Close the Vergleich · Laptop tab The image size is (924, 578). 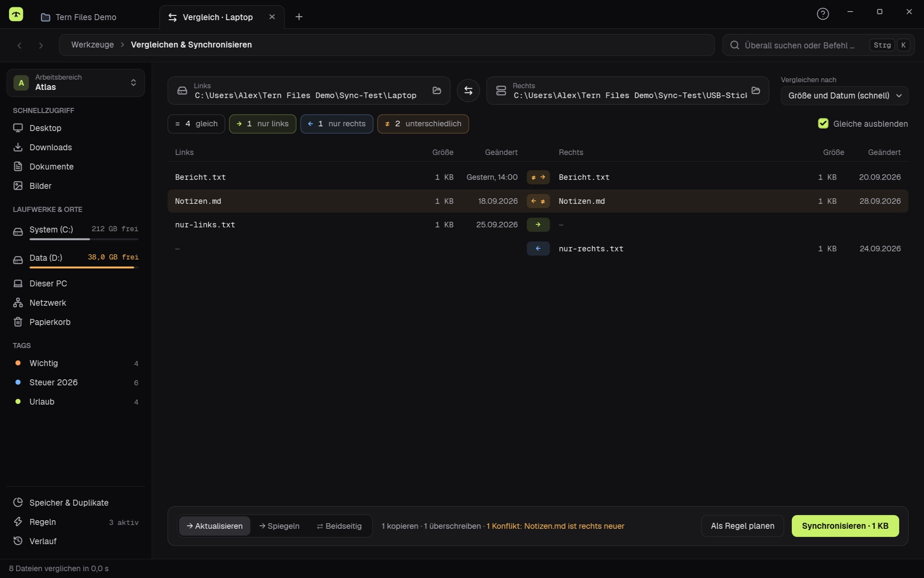tap(272, 17)
